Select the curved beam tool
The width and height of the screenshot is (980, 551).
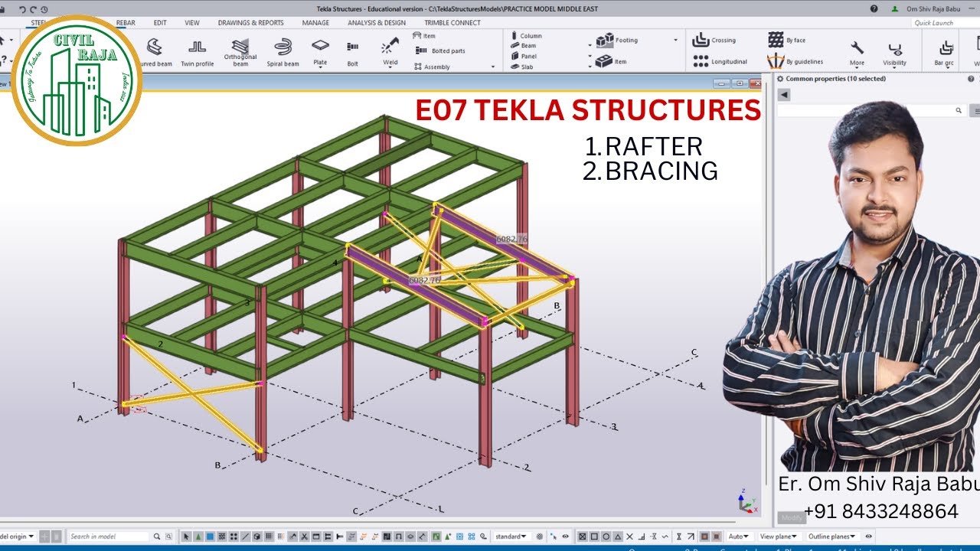click(156, 52)
